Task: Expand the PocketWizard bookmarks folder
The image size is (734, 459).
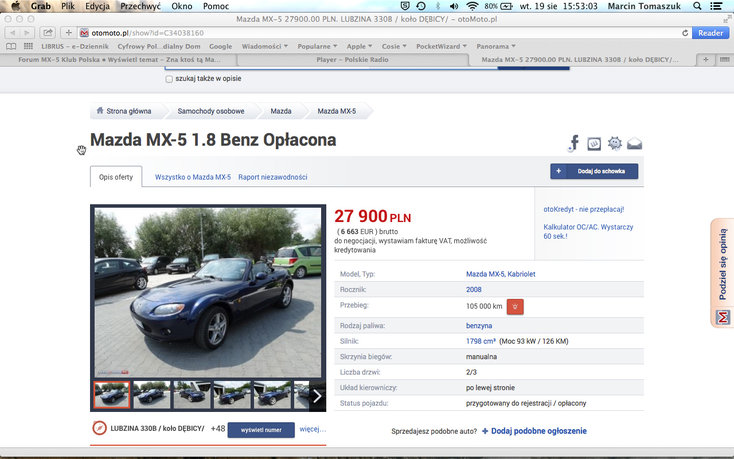Action: pos(441,46)
